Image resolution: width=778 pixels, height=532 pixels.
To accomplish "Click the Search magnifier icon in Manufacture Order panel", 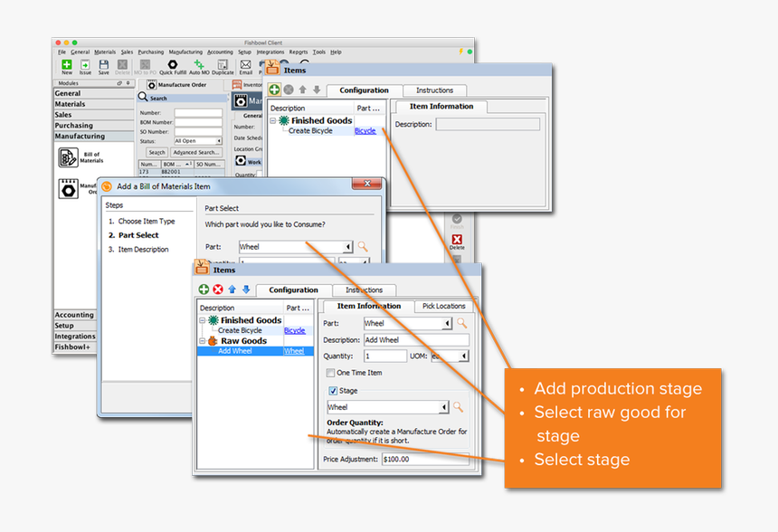I will [x=143, y=97].
